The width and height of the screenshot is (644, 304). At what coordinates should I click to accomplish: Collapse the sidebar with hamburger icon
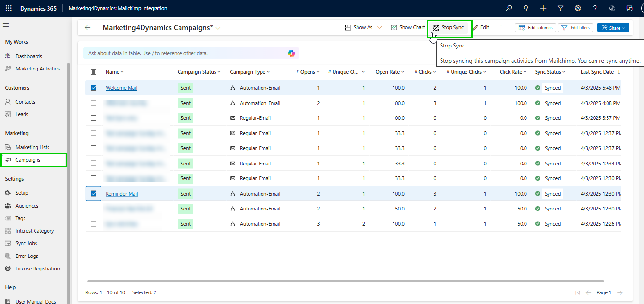[6, 25]
